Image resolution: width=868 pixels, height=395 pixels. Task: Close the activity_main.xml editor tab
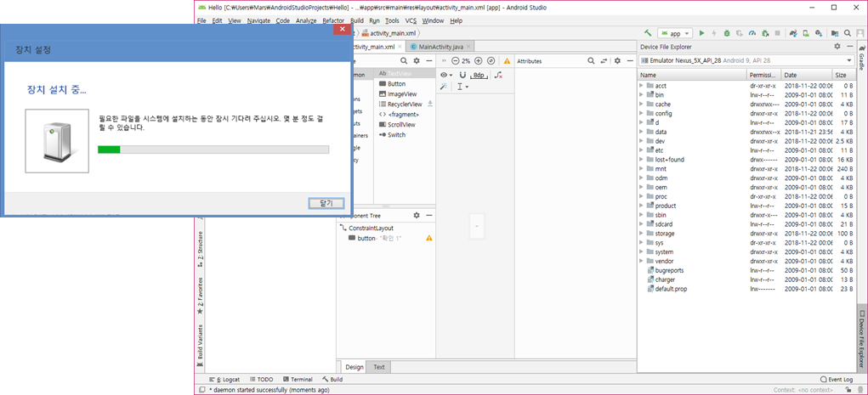(x=400, y=47)
